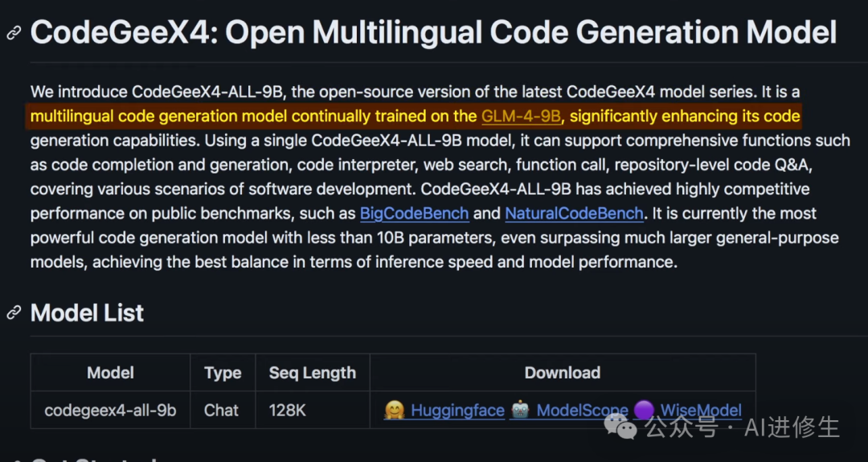Click the anchor link icon beside the CodeGeeX4 title
This screenshot has width=868, height=462.
tap(14, 33)
